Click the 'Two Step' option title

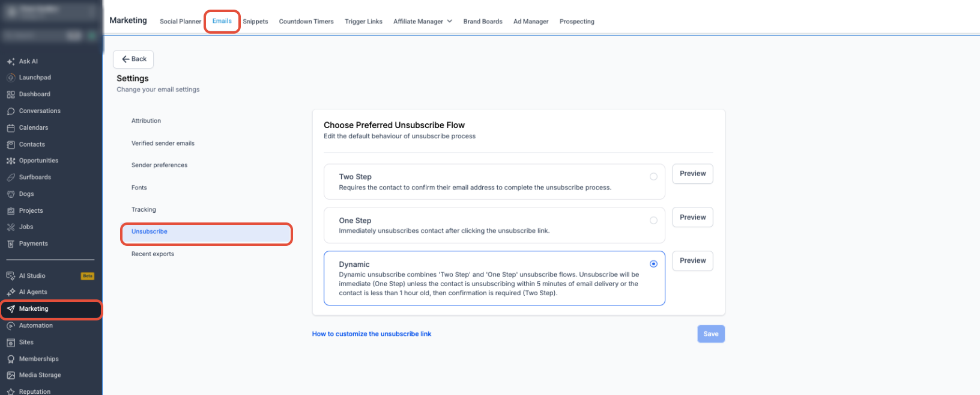click(x=355, y=177)
